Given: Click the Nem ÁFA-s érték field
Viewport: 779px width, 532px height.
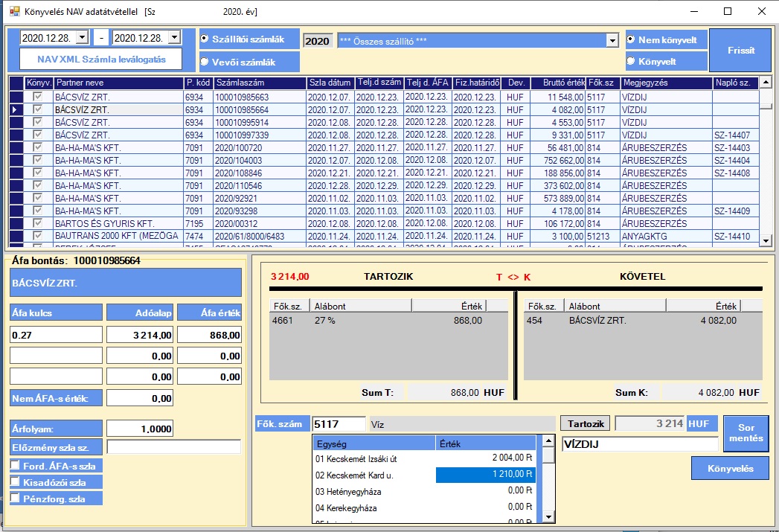Looking at the screenshot, I should (140, 398).
